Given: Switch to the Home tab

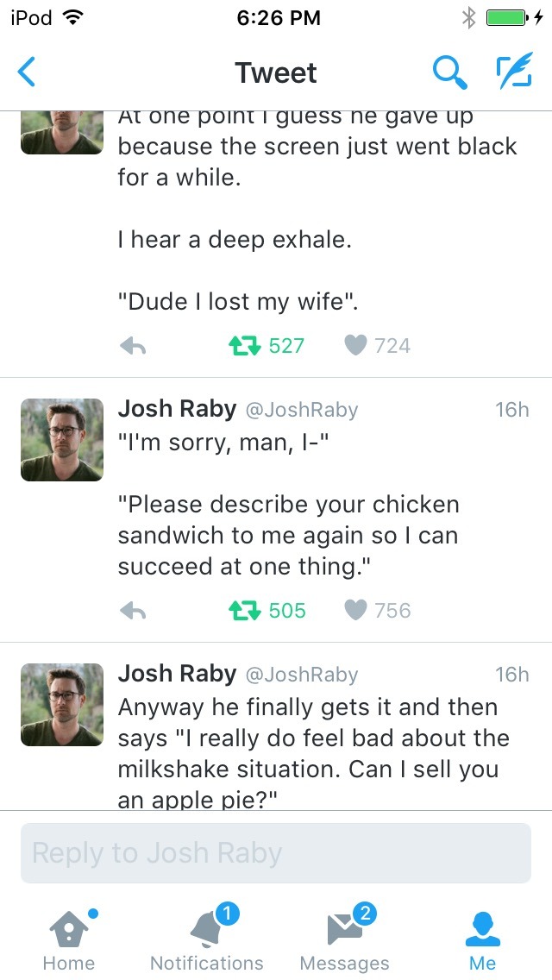Looking at the screenshot, I should coord(68,940).
